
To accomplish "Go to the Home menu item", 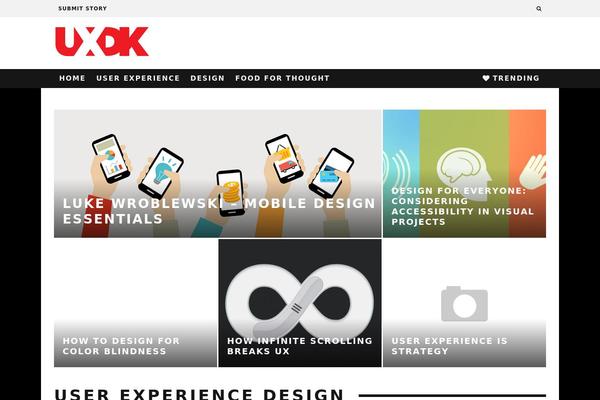I will click(x=72, y=78).
